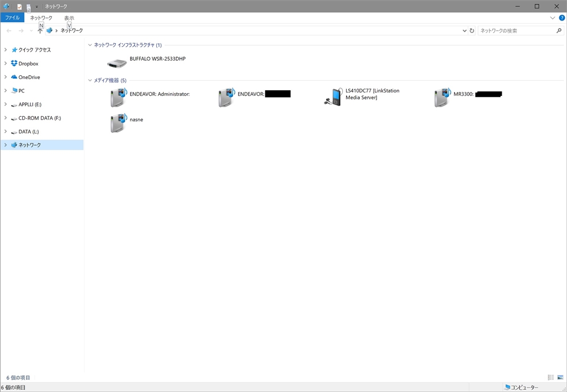The width and height of the screenshot is (567, 392).
Task: Click the クイック アクセス star icon
Action: tap(14, 49)
